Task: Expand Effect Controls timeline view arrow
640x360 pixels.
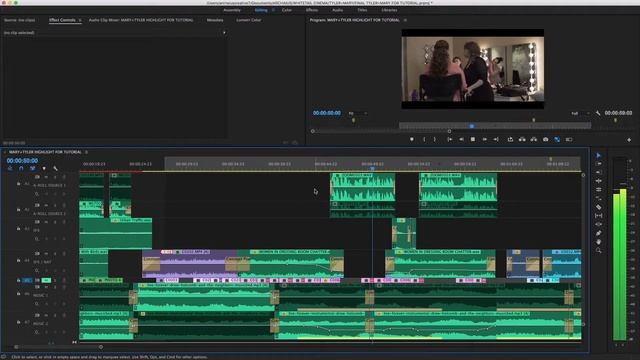Action: click(x=224, y=33)
